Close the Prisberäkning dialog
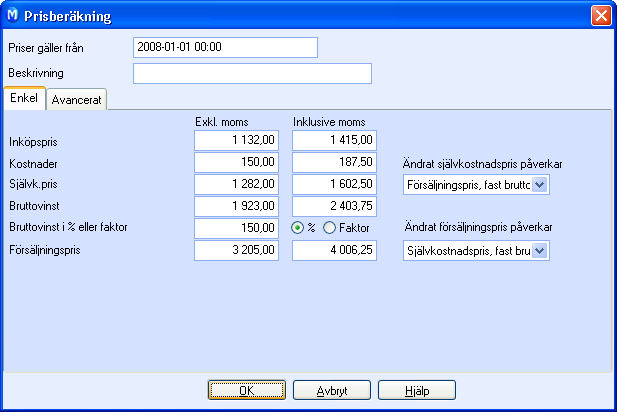The image size is (617, 412). coord(601,16)
